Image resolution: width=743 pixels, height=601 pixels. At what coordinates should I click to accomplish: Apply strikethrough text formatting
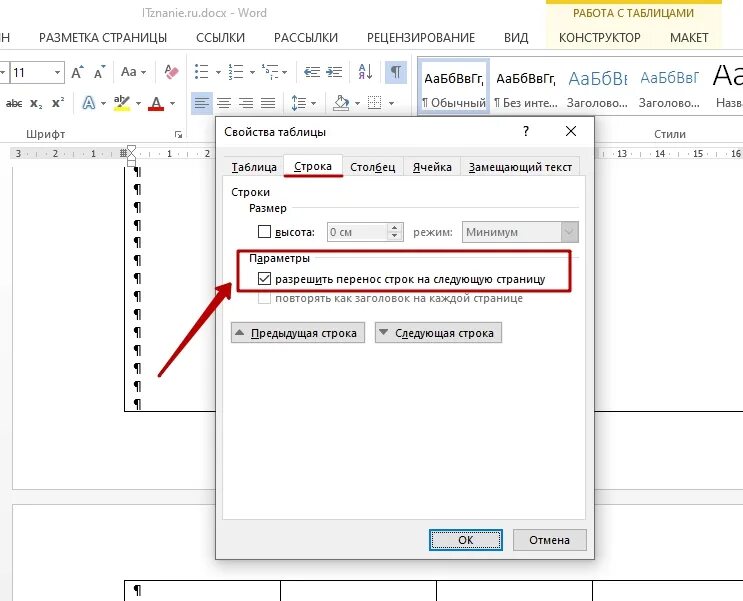pyautogui.click(x=14, y=103)
